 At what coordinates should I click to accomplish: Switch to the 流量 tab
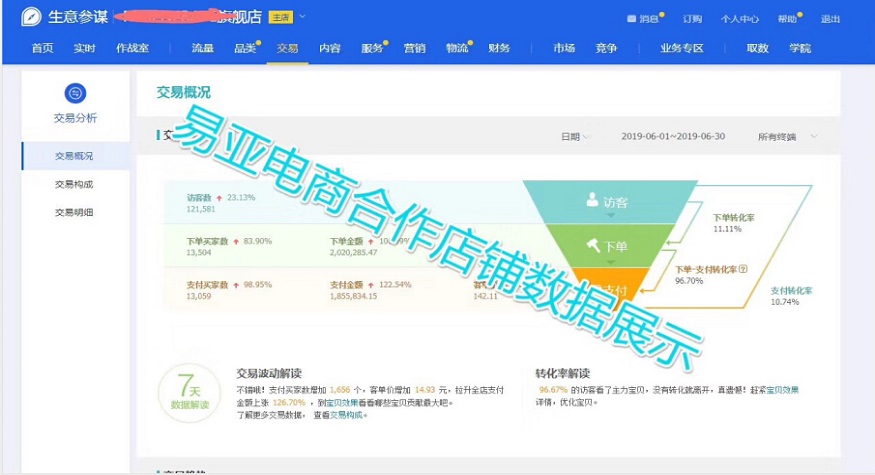pos(202,48)
